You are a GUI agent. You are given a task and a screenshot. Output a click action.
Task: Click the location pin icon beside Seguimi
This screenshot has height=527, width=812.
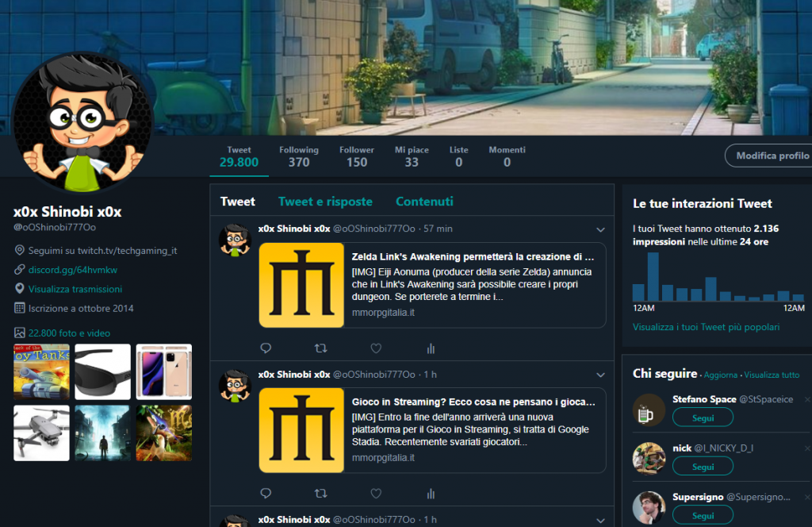tap(19, 250)
